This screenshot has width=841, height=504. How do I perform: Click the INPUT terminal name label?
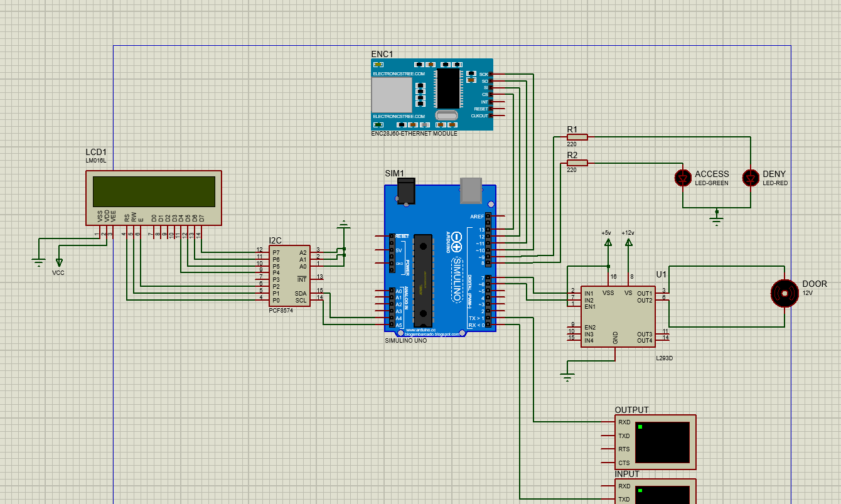tap(627, 474)
